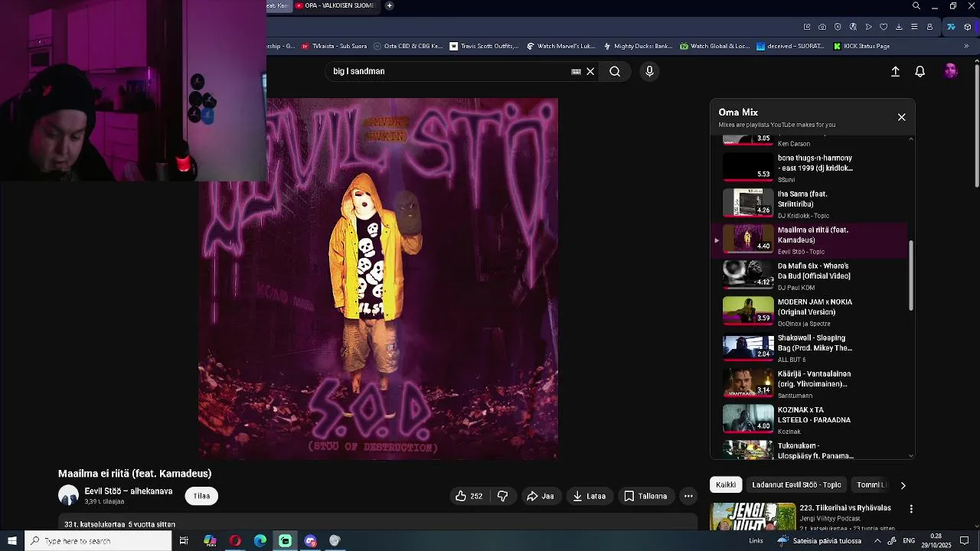Select the Kaikki filter chip
This screenshot has width=980, height=551.
pyautogui.click(x=726, y=484)
